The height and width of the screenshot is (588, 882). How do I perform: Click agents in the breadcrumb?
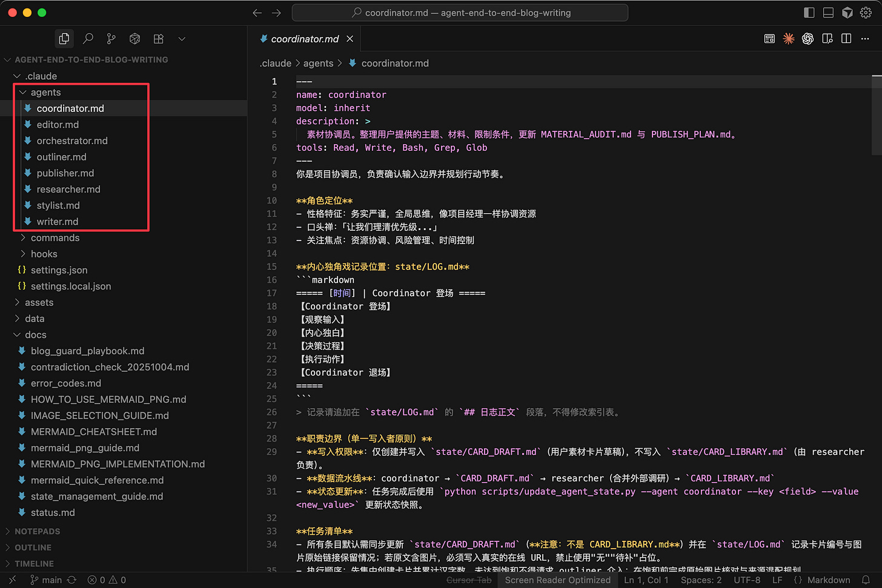(x=319, y=63)
